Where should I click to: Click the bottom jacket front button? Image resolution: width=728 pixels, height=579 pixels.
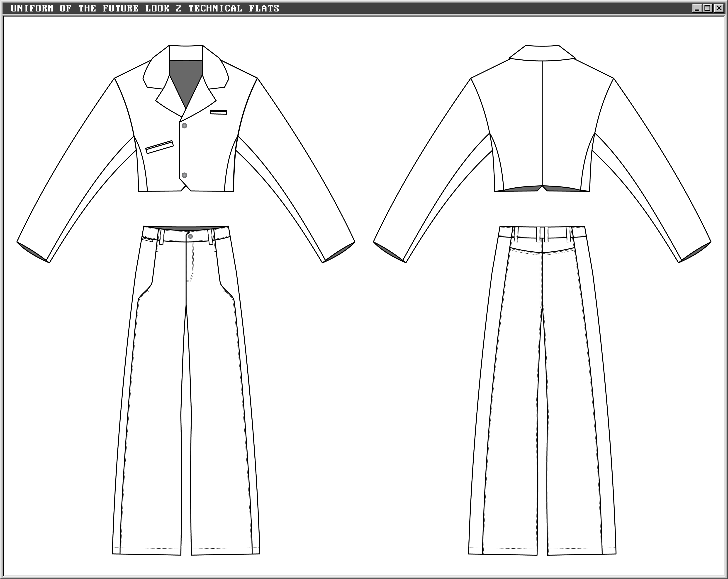pos(184,175)
